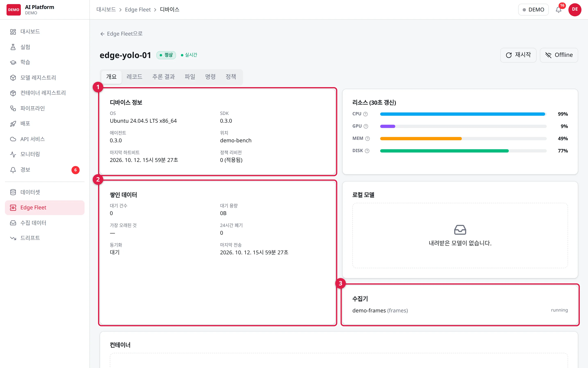This screenshot has height=368, width=588.
Task: Open the DE user avatar menu
Action: 575,10
